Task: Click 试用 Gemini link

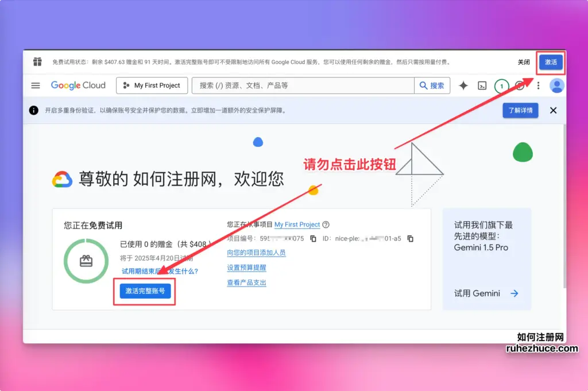Action: pos(477,293)
